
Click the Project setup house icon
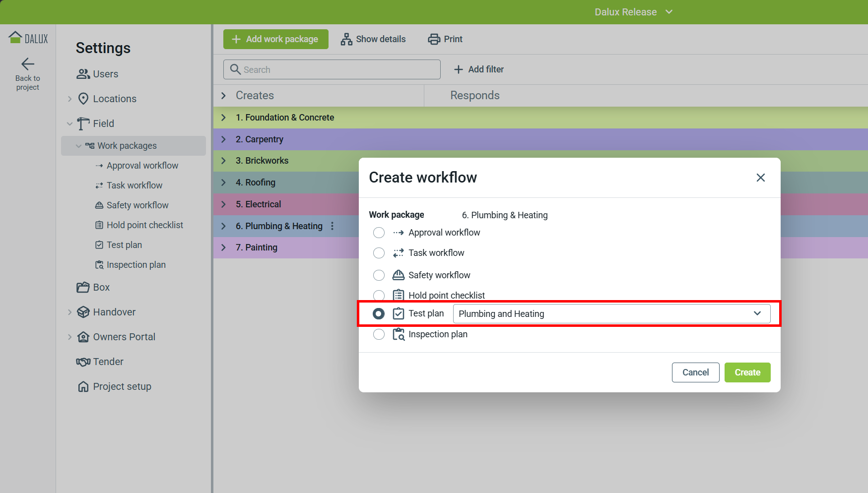[83, 387]
